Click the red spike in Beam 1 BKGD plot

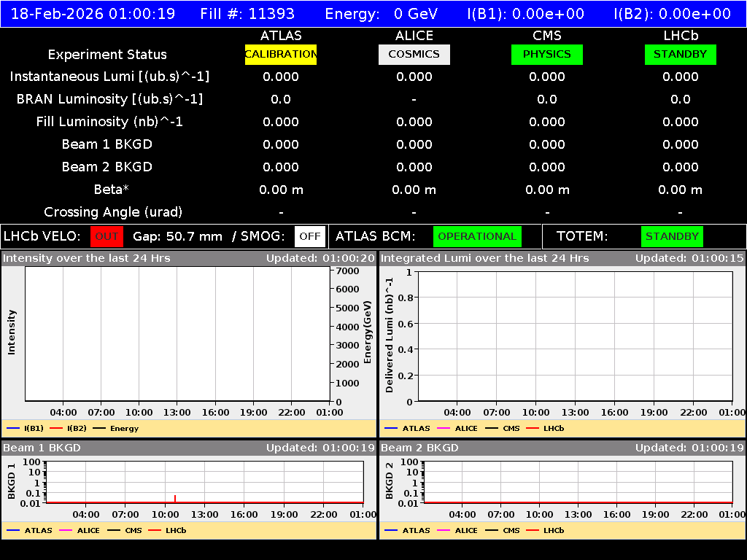pos(175,497)
